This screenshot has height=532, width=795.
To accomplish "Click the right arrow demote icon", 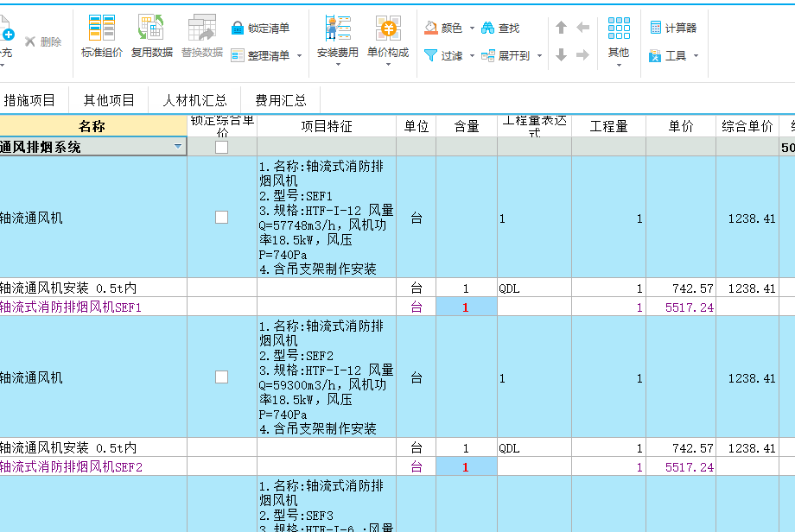I will coord(583,54).
